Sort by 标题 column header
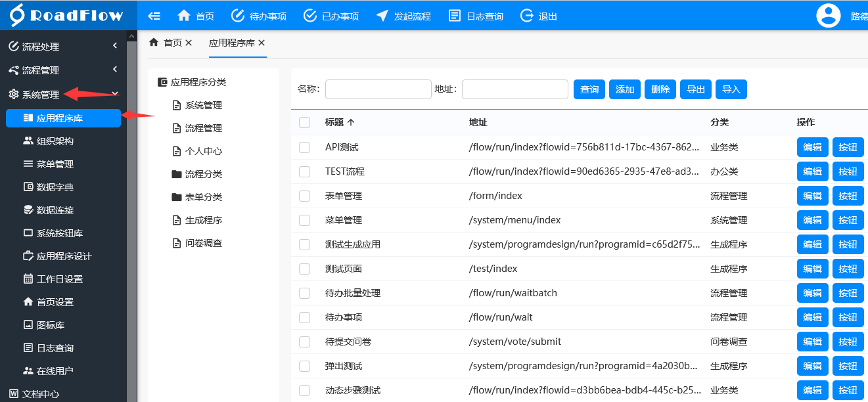The width and height of the screenshot is (868, 402). tap(340, 122)
